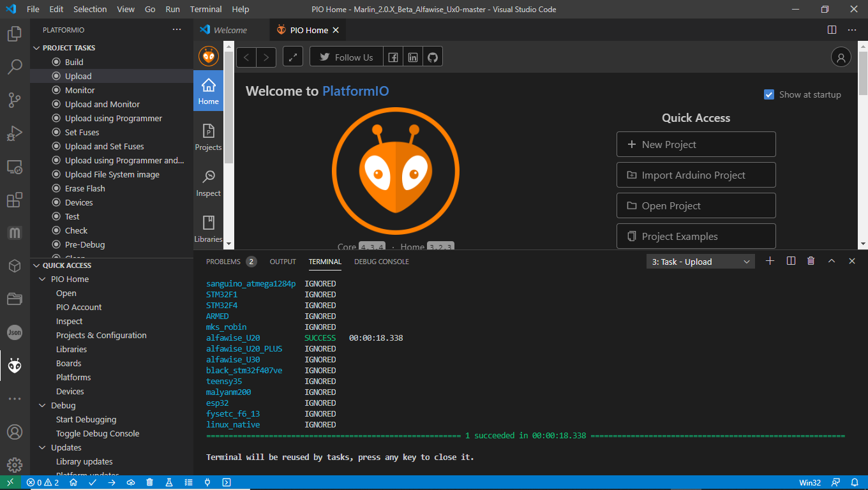Close the PIO Home tab
Screen dimensions: 868x490
[x=336, y=30]
